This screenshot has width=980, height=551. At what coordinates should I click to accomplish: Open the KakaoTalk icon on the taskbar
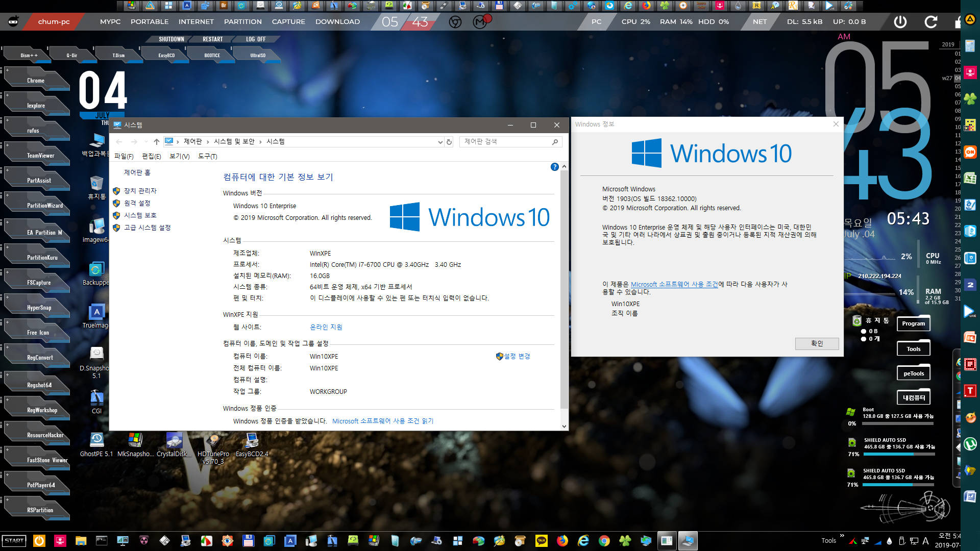click(542, 541)
